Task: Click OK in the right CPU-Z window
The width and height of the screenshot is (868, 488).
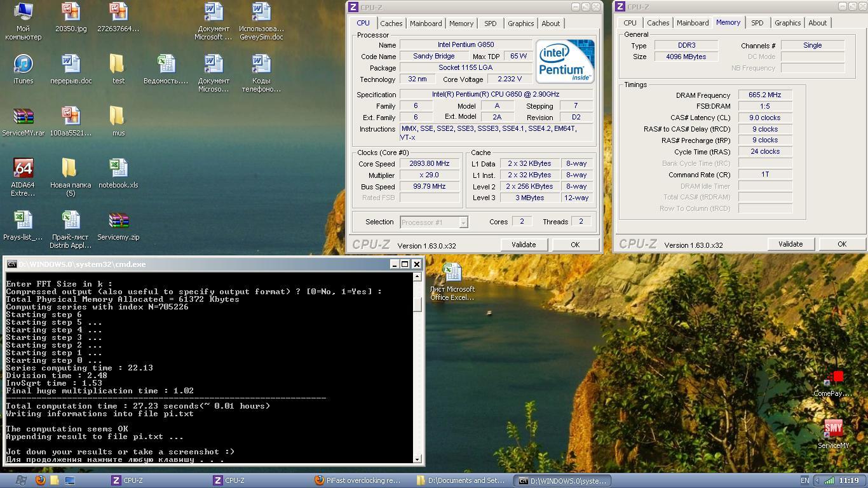Action: click(842, 244)
